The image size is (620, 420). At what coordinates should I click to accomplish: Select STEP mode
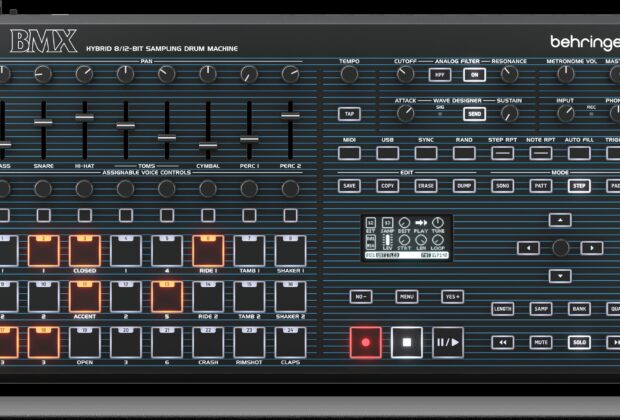[579, 186]
